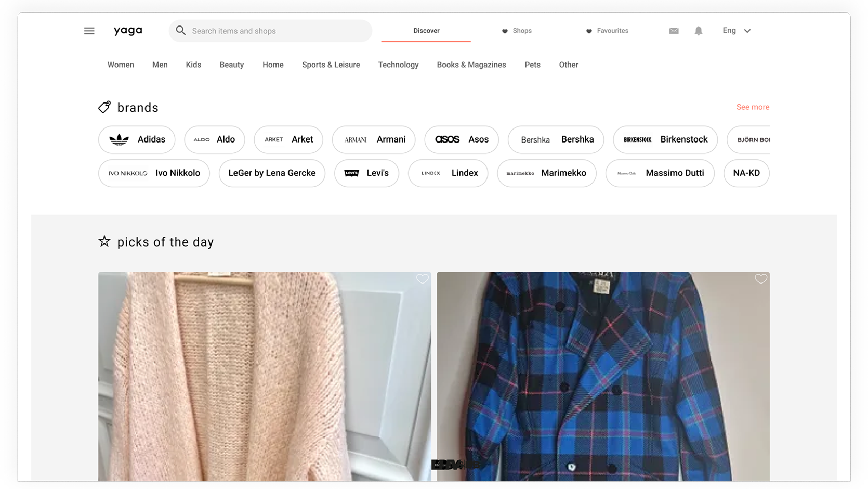Open the Women category

121,65
